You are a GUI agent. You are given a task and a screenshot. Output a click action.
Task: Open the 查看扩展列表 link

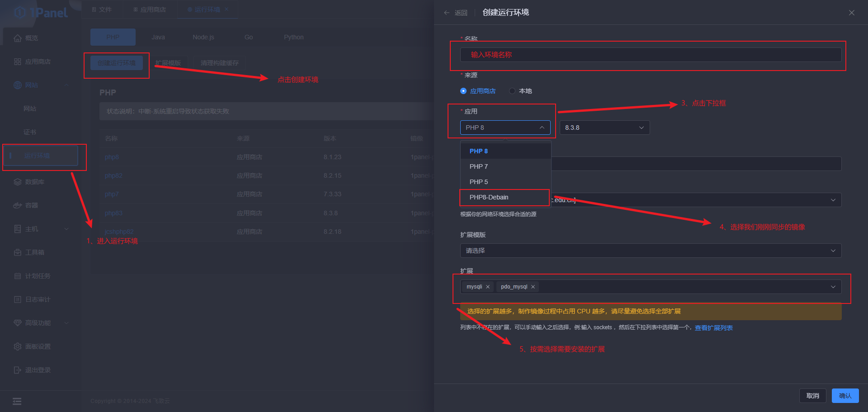(714, 328)
